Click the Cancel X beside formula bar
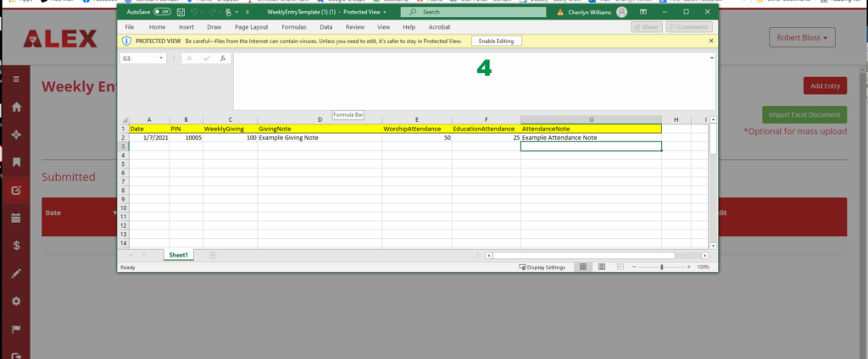The width and height of the screenshot is (868, 359). (x=189, y=58)
